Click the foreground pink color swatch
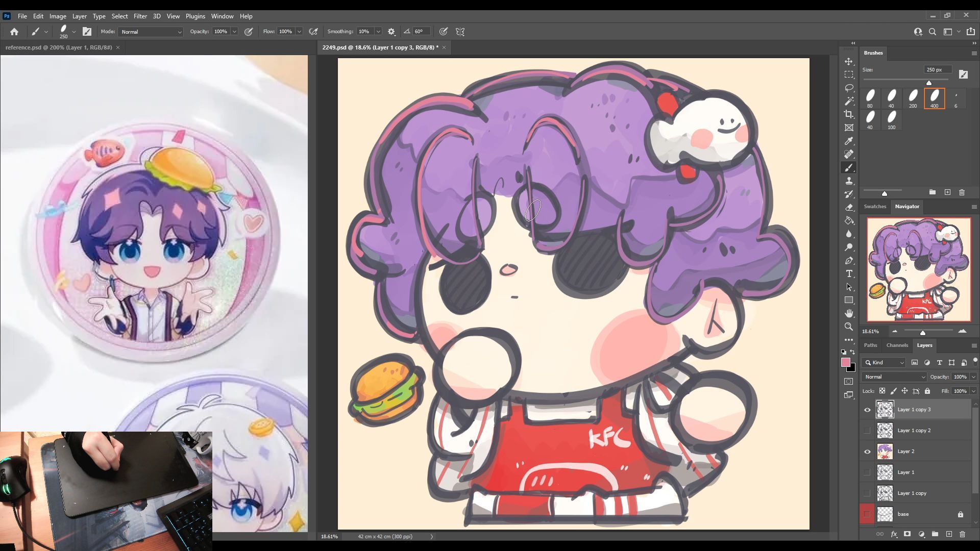Image resolution: width=980 pixels, height=551 pixels. coord(846,362)
